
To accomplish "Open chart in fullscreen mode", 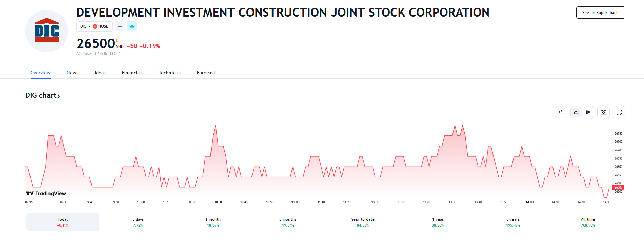I will pos(619,112).
